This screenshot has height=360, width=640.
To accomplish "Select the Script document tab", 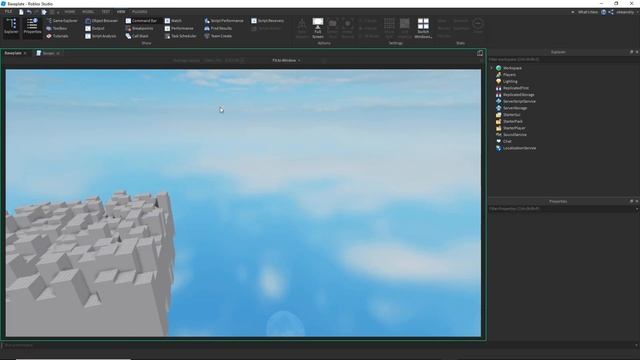I will coord(49,53).
